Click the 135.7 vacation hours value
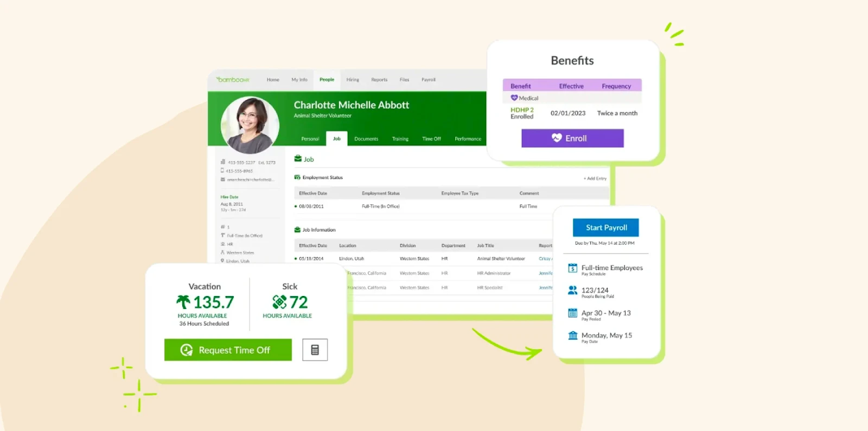The image size is (868, 431). [214, 302]
